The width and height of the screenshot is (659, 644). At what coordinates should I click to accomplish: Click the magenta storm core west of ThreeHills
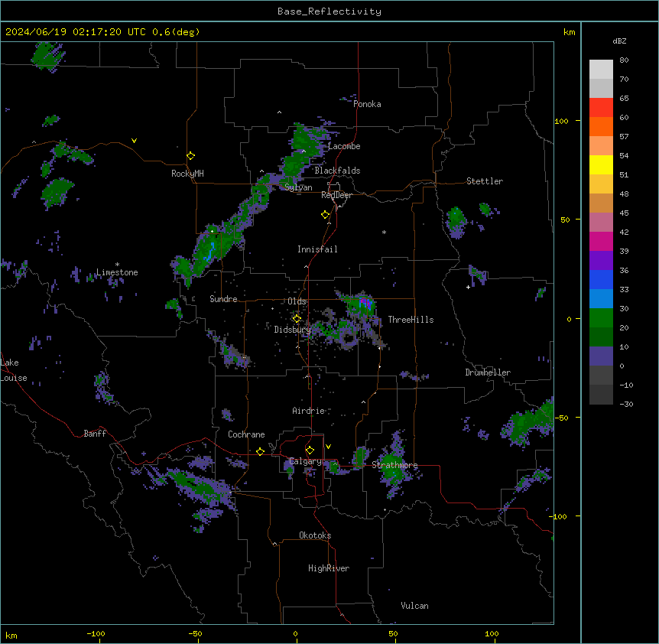click(365, 303)
